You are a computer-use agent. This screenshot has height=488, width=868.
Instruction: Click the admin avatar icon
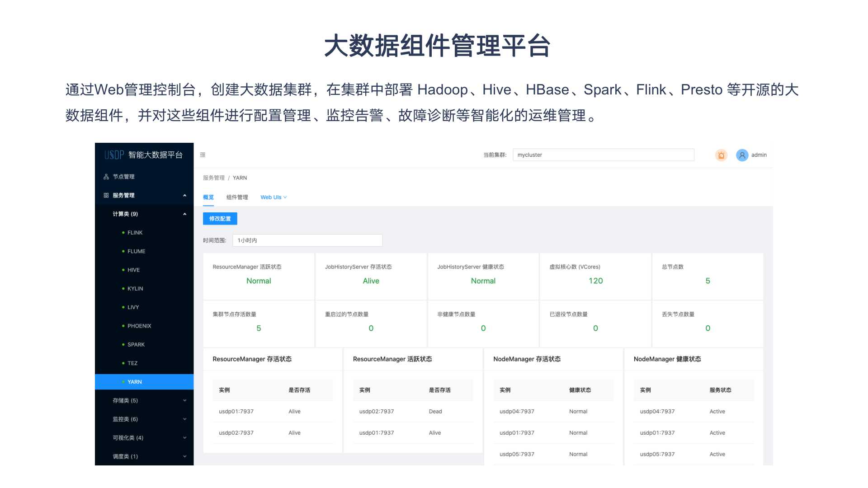(742, 155)
